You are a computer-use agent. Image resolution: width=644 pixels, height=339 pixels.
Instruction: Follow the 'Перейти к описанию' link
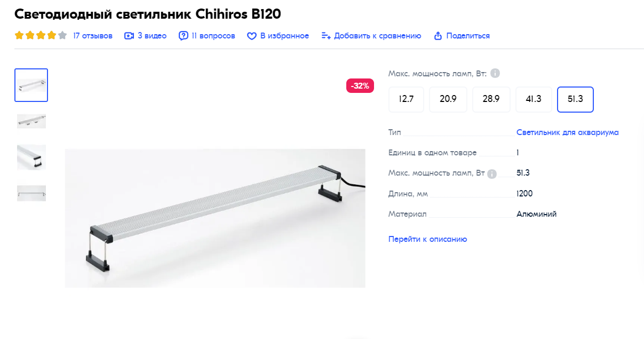click(x=428, y=239)
